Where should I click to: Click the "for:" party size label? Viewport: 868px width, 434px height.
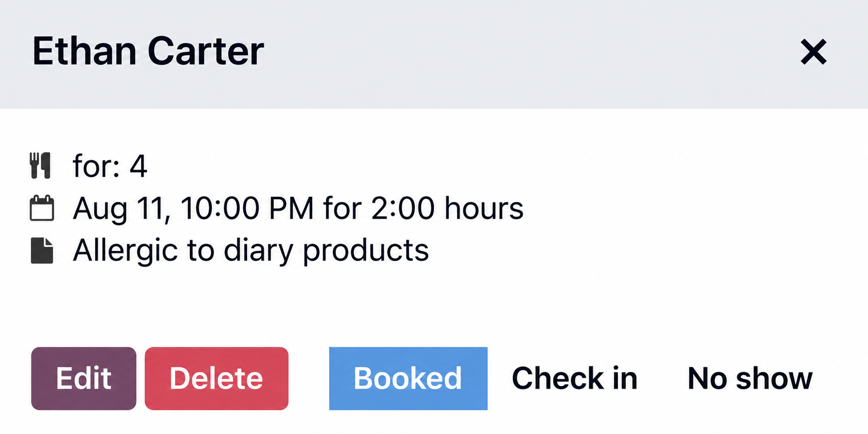[96, 166]
